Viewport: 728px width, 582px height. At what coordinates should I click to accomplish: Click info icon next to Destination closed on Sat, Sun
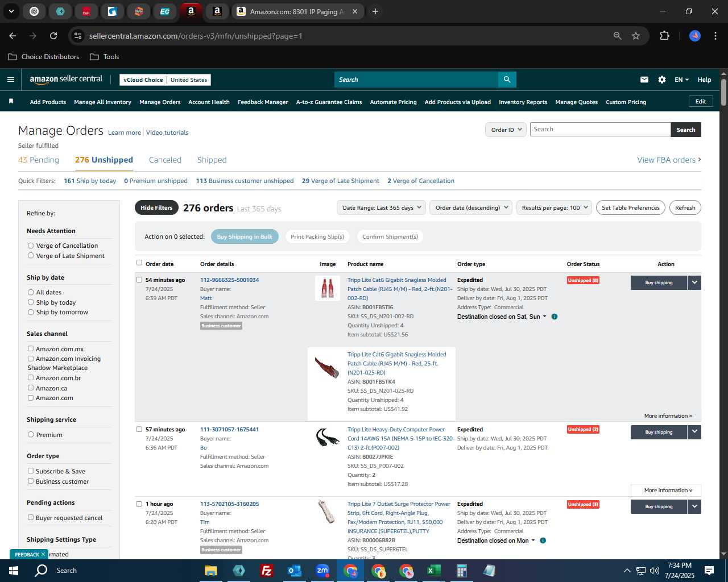(555, 317)
